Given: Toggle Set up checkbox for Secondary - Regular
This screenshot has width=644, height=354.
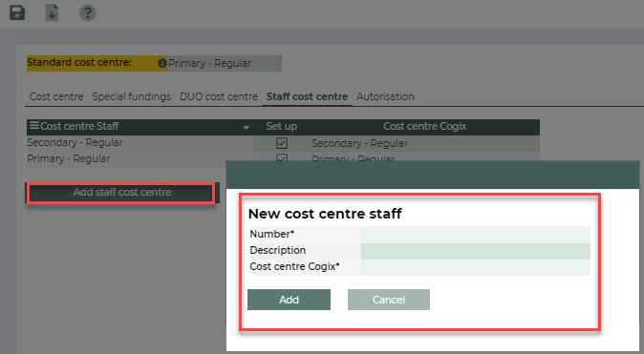Looking at the screenshot, I should pos(282,143).
